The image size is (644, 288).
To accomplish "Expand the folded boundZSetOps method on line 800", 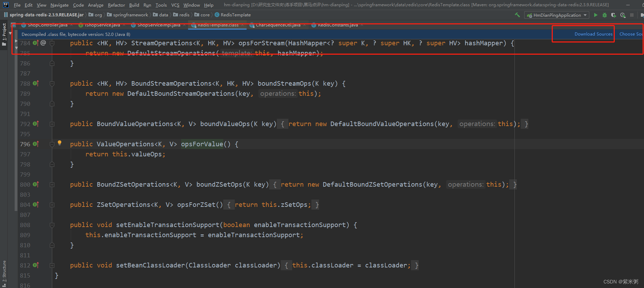I will pyautogui.click(x=52, y=185).
